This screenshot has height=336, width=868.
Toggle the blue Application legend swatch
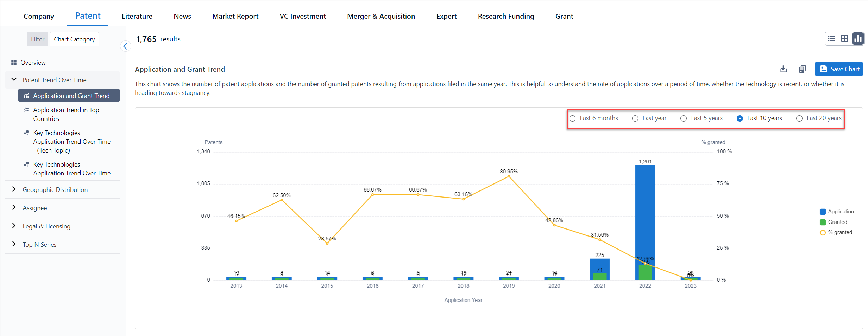pos(823,212)
